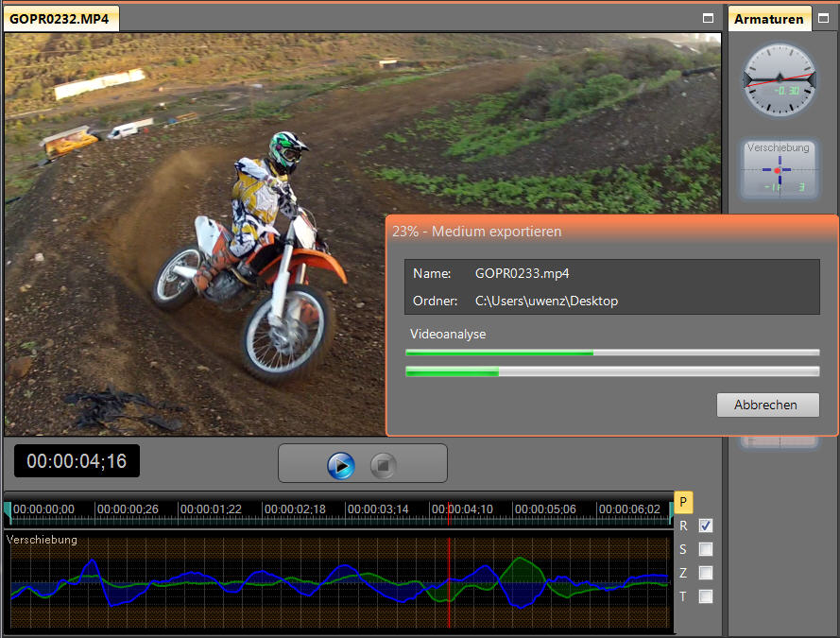Switch to the GOPR0232.MP4 tab

[61, 18]
